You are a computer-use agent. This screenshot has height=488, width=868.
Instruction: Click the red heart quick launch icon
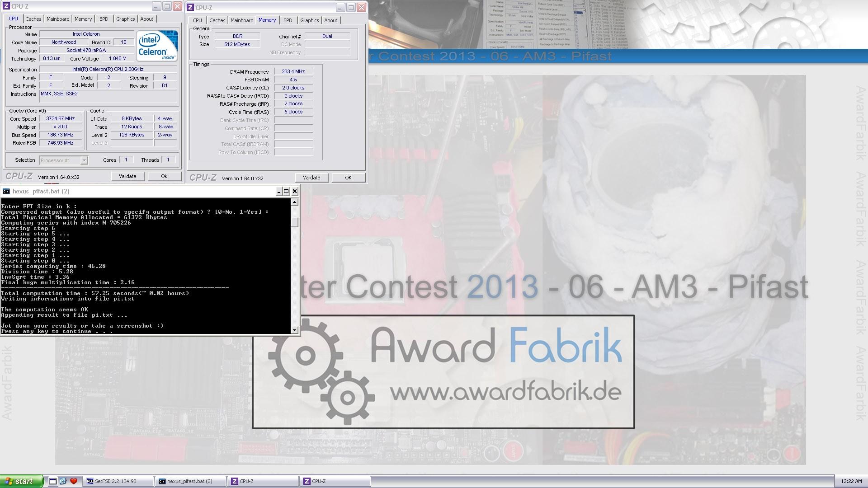point(74,481)
